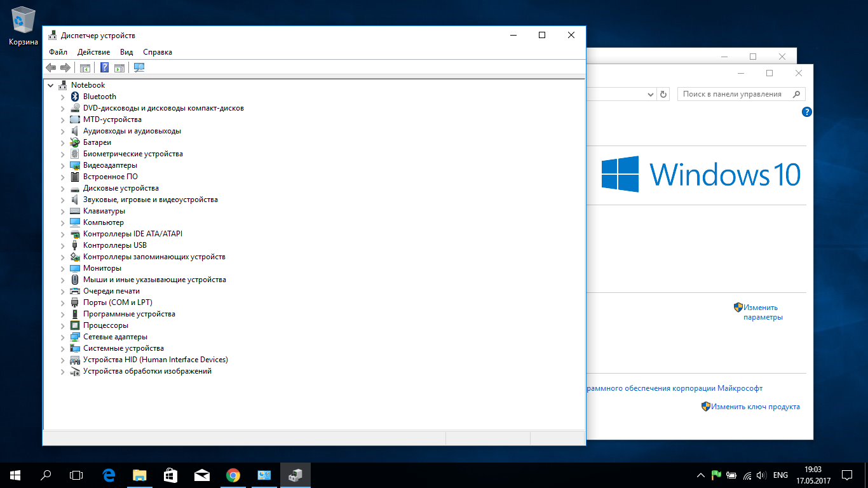Click the Изменить параметры link

(x=763, y=312)
